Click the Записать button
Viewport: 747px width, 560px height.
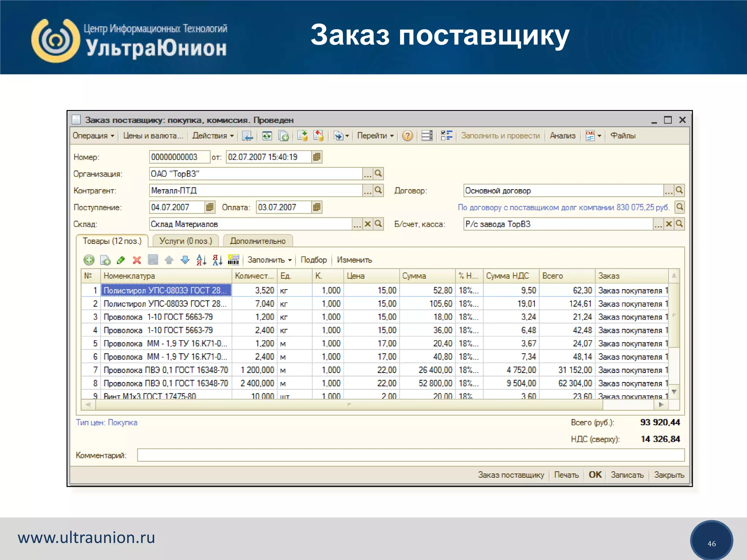click(x=627, y=475)
